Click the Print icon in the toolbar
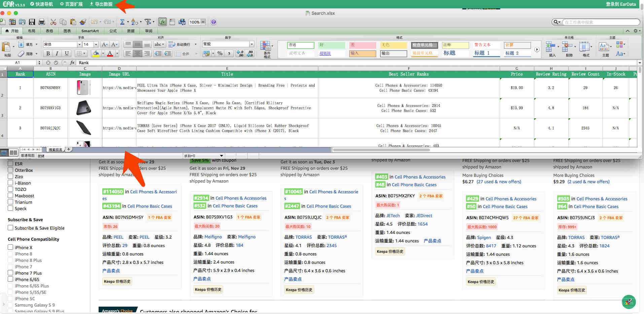 pos(42,22)
